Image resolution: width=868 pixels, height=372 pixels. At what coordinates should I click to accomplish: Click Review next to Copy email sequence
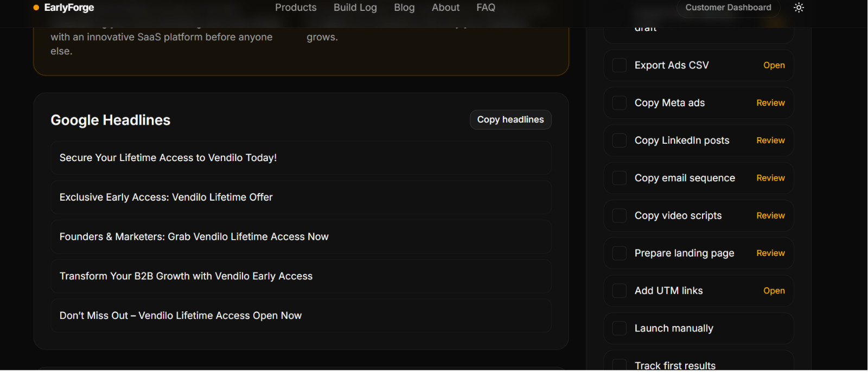point(770,178)
